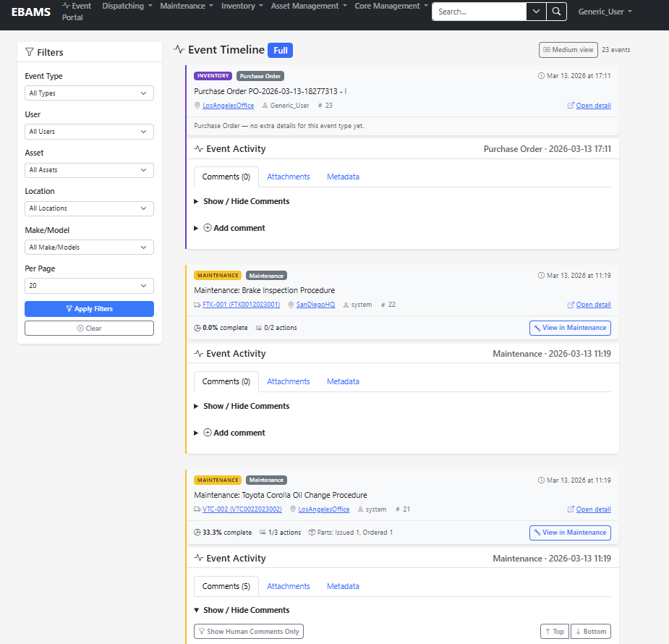669x644 pixels.
Task: Click the pie chart icon beside 33.3% complete
Action: point(197,532)
